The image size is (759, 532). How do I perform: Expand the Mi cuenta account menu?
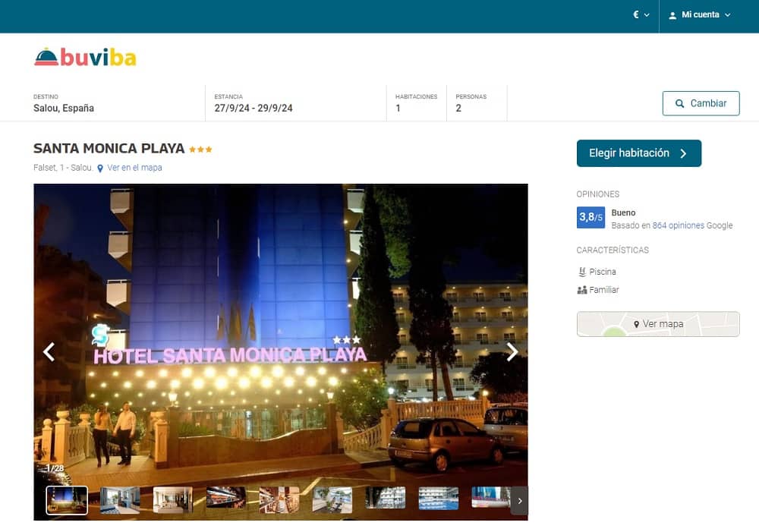click(x=700, y=15)
